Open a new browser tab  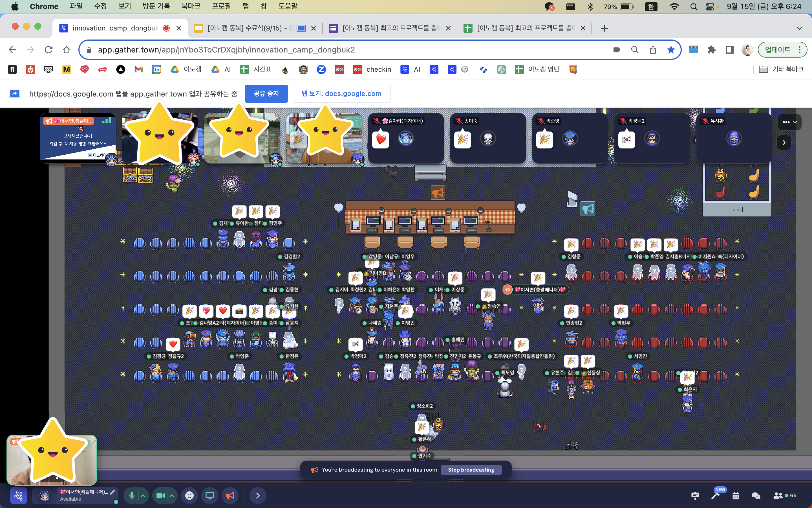tap(604, 28)
